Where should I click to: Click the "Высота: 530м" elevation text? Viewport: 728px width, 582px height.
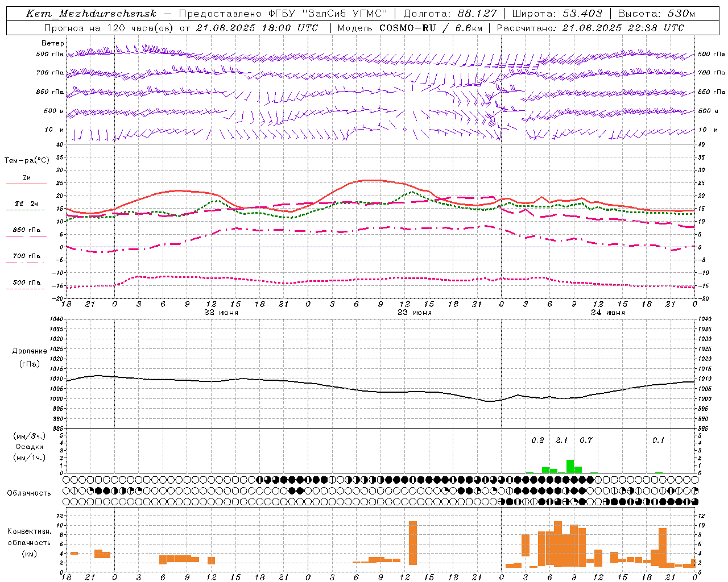pyautogui.click(x=656, y=14)
